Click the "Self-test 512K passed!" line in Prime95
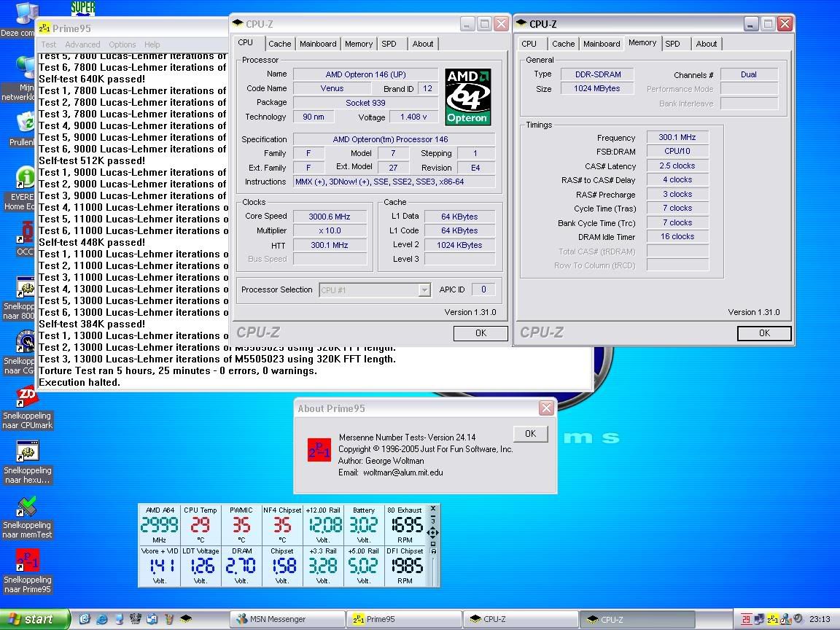This screenshot has width=840, height=630. pyautogui.click(x=92, y=160)
